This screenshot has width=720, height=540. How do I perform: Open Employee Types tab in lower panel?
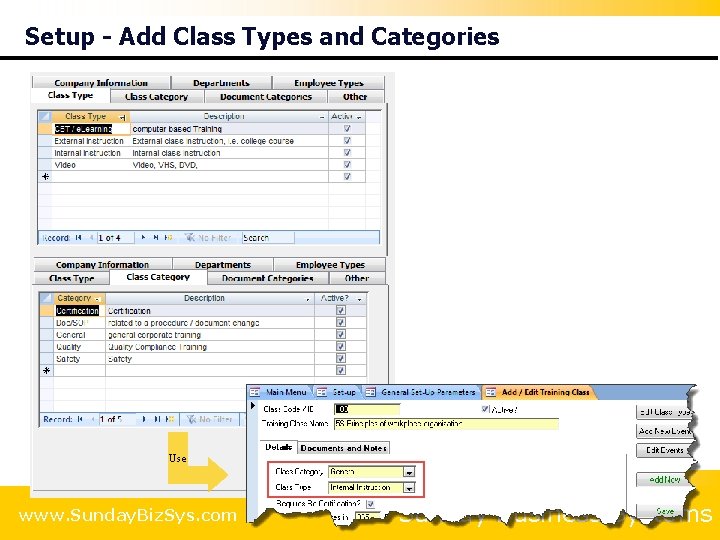[x=330, y=265]
